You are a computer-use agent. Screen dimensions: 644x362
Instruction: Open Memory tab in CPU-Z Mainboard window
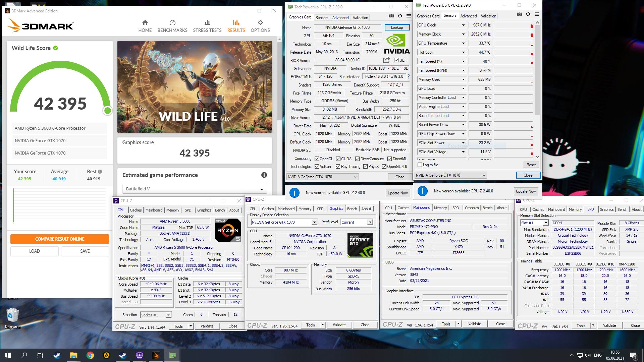(x=440, y=208)
